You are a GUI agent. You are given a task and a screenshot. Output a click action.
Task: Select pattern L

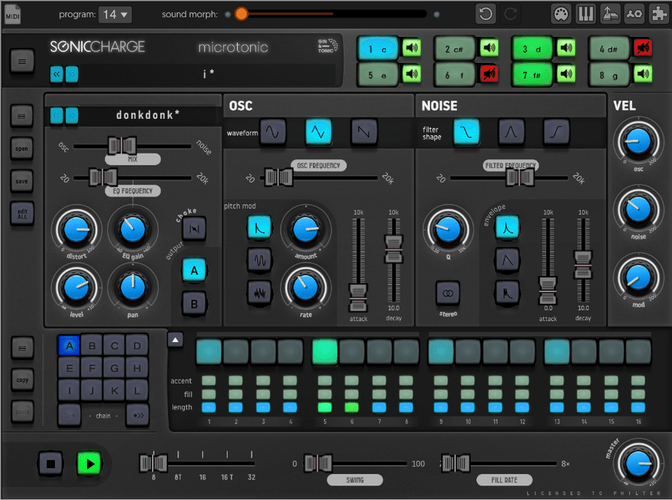click(x=137, y=391)
